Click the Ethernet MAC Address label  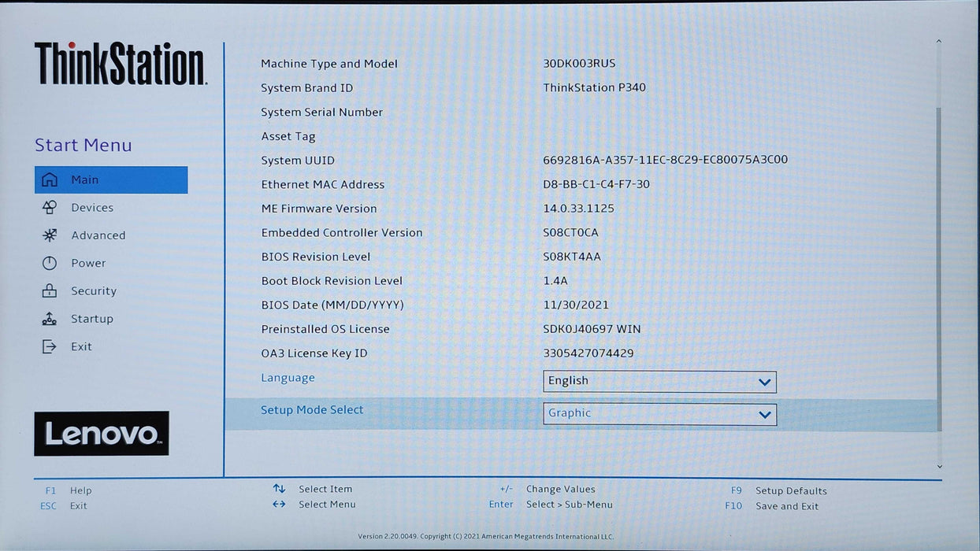323,184
